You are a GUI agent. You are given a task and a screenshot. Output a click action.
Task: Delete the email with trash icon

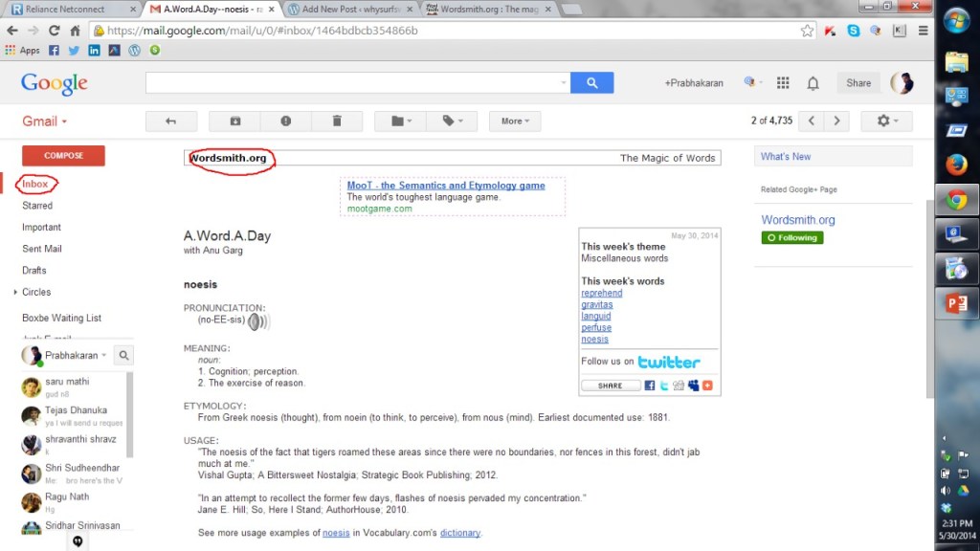click(x=336, y=121)
